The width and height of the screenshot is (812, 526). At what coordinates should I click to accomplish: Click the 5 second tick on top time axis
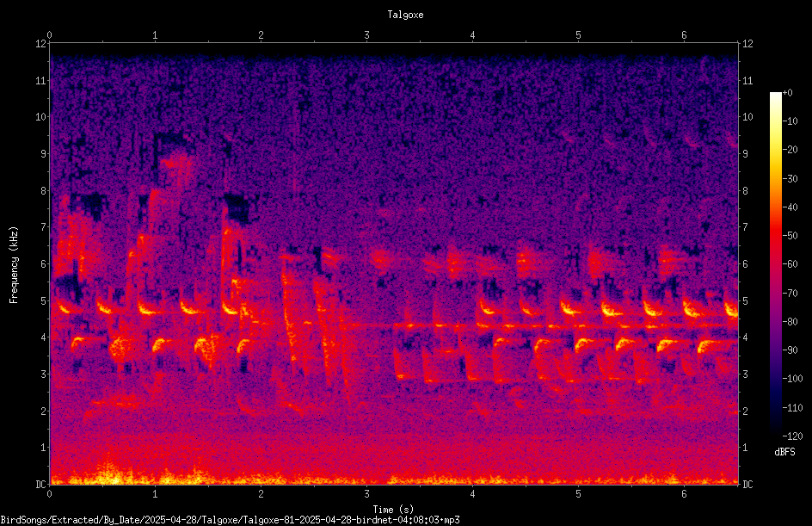tap(578, 35)
